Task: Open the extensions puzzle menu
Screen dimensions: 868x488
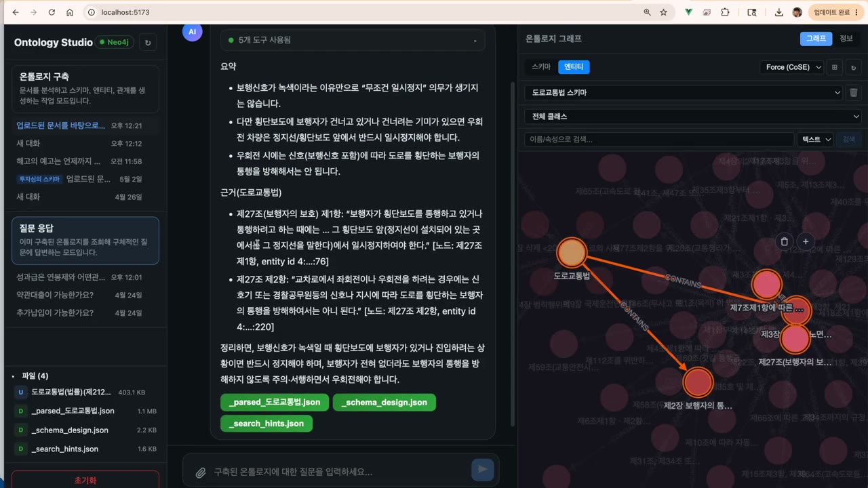Action: point(726,12)
